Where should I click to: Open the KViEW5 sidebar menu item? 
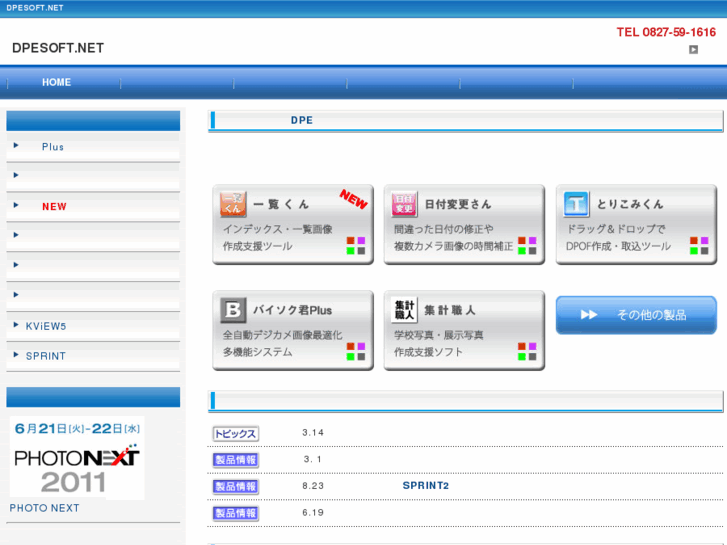coord(93,327)
